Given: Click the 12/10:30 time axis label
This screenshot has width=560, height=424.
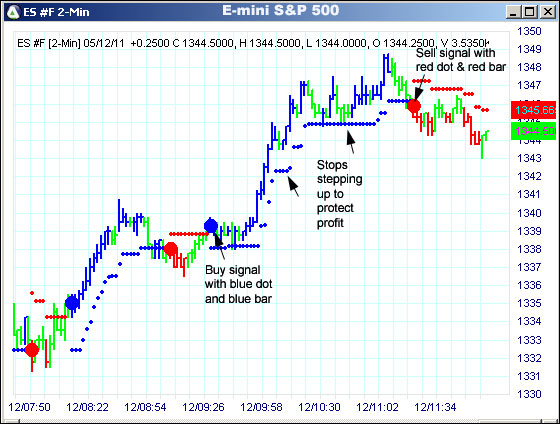Looking at the screenshot, I should [x=319, y=407].
